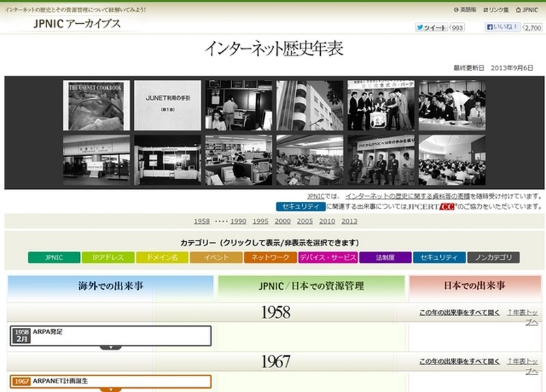The height and width of the screenshot is (392, 546).
Task: Toggle the purple 法制度 category swatch
Action: 385,258
